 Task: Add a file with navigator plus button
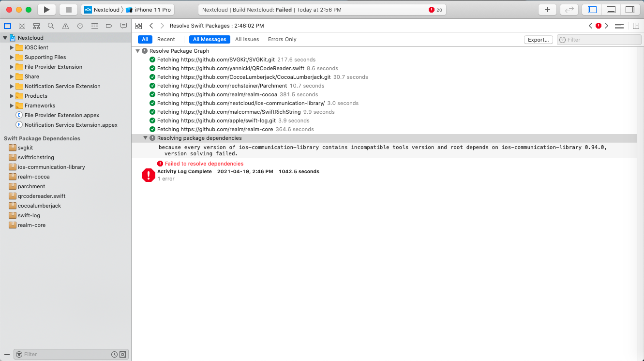[x=7, y=354]
